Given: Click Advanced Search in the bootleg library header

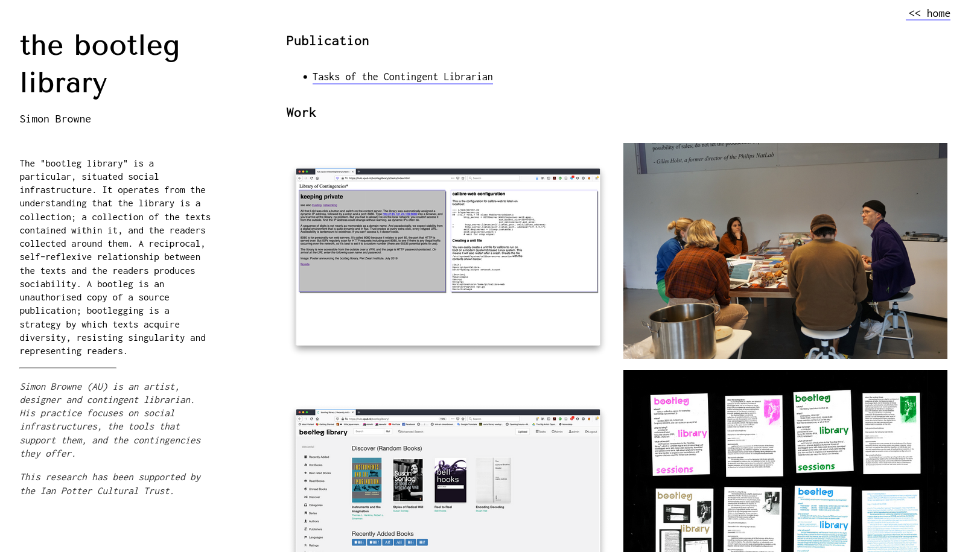Looking at the screenshot, I should [411, 431].
